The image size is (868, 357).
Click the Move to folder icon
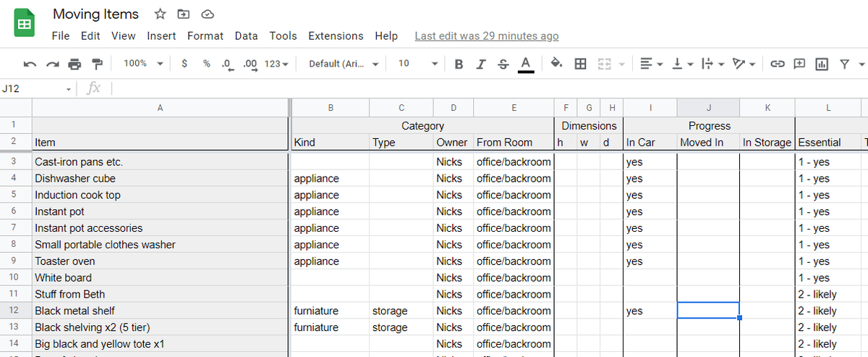tap(184, 14)
